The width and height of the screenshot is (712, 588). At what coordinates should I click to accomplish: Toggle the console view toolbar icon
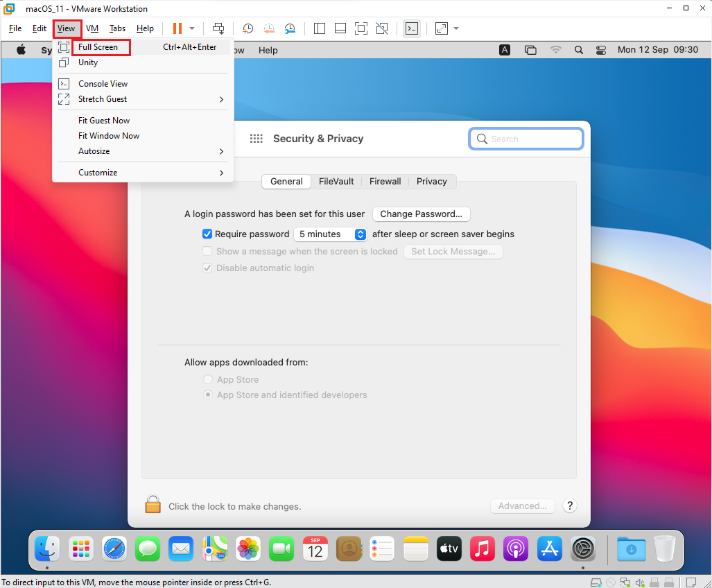[411, 28]
